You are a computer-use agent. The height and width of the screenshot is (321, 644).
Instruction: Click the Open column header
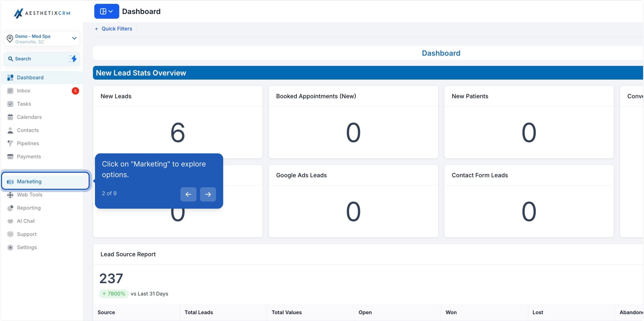365,312
